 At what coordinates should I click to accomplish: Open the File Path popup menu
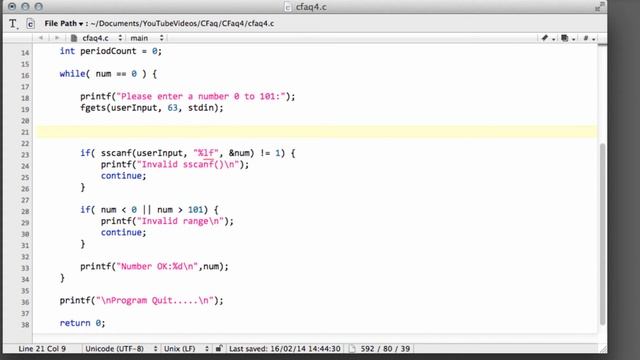pyautogui.click(x=64, y=24)
